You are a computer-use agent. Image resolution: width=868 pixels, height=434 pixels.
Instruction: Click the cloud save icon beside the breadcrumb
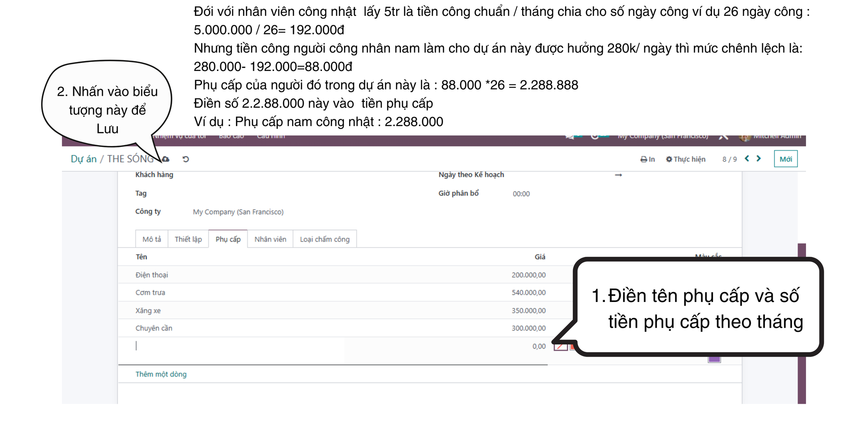click(x=166, y=159)
